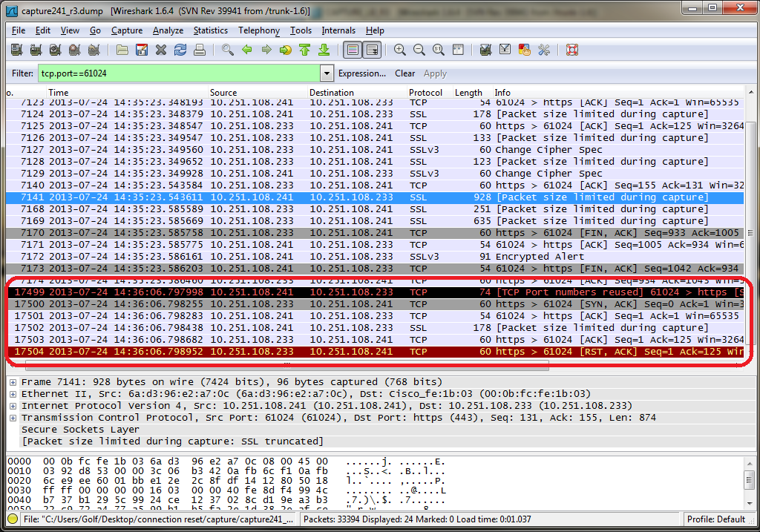Jump to the last packet icon

[324, 50]
